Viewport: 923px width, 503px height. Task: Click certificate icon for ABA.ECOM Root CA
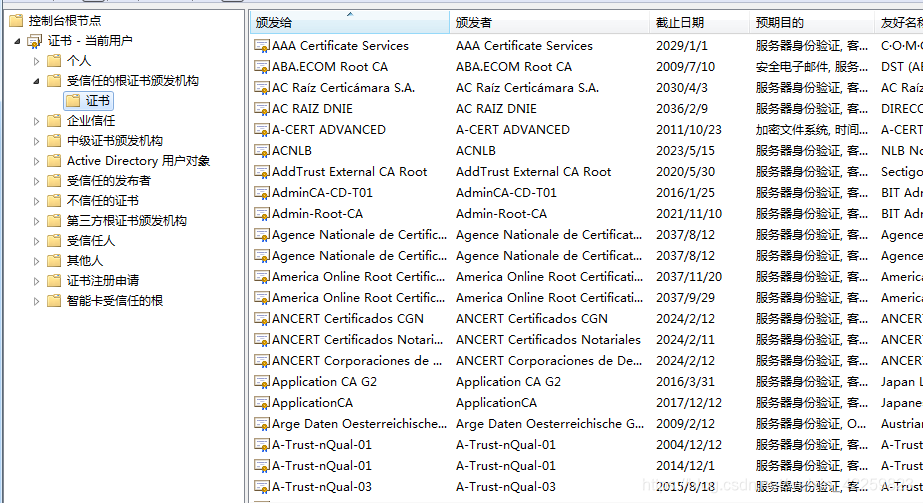click(x=261, y=67)
